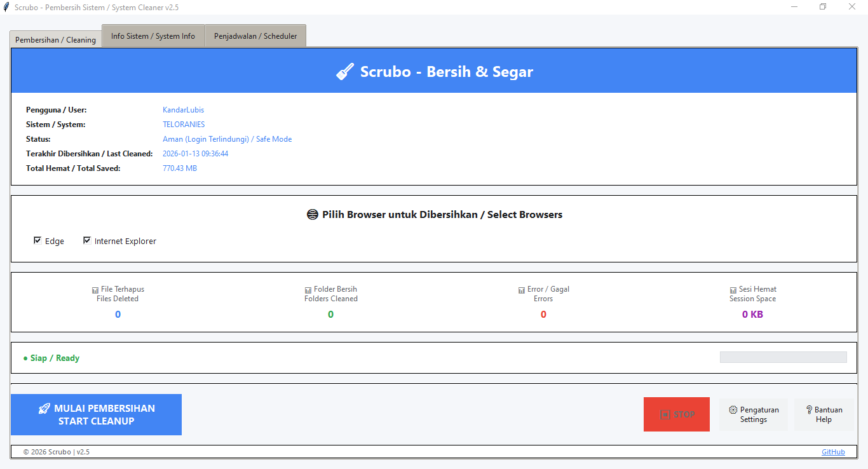The width and height of the screenshot is (868, 469).
Task: Uncheck the Edge browser checkbox
Action: click(x=37, y=240)
